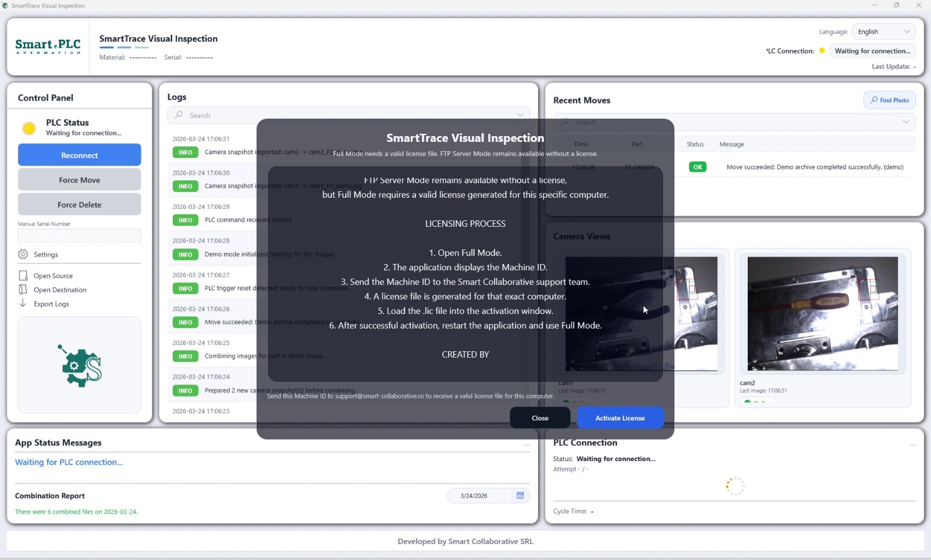Click the Settings label
931x560 pixels.
[x=46, y=254]
